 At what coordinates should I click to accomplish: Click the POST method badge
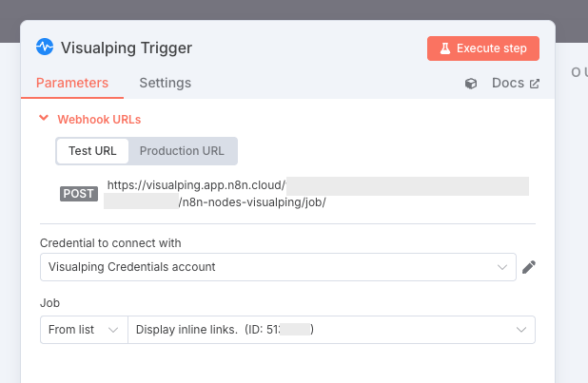tap(79, 193)
